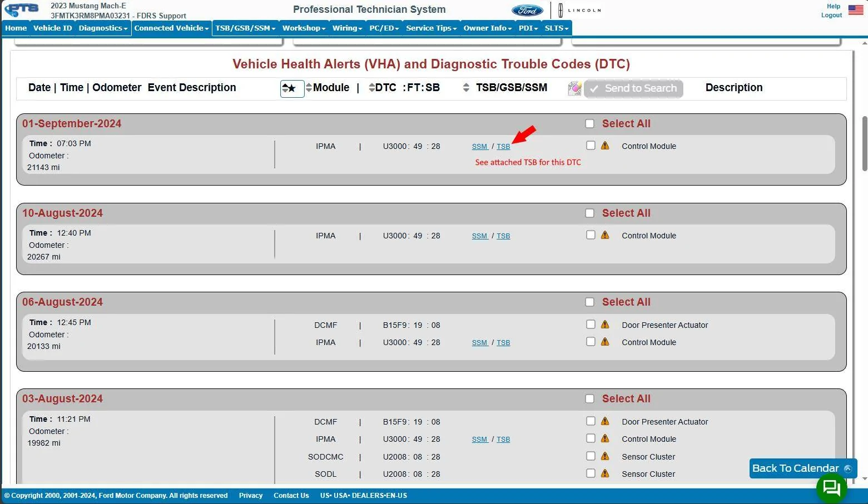Image resolution: width=868 pixels, height=504 pixels.
Task: Click the PTS logo in header
Action: pos(22,9)
